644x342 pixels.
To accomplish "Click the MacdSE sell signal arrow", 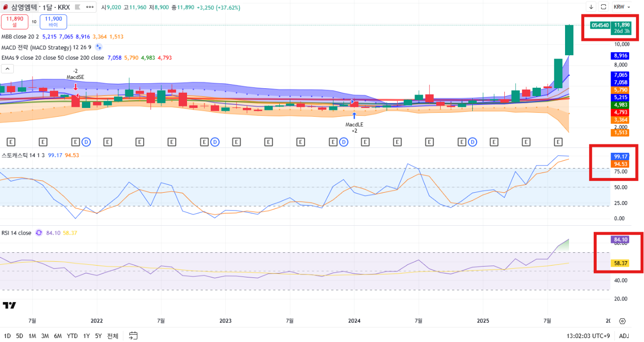I will pos(76,86).
